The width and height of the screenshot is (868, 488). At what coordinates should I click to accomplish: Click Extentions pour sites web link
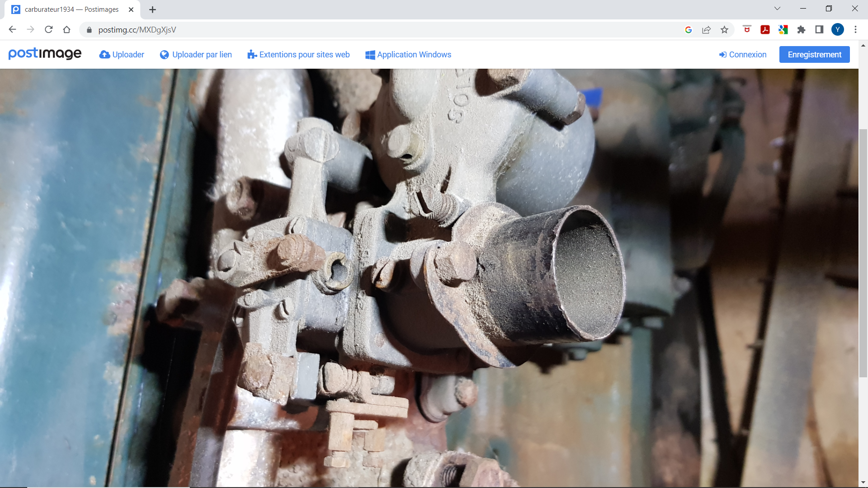click(298, 55)
